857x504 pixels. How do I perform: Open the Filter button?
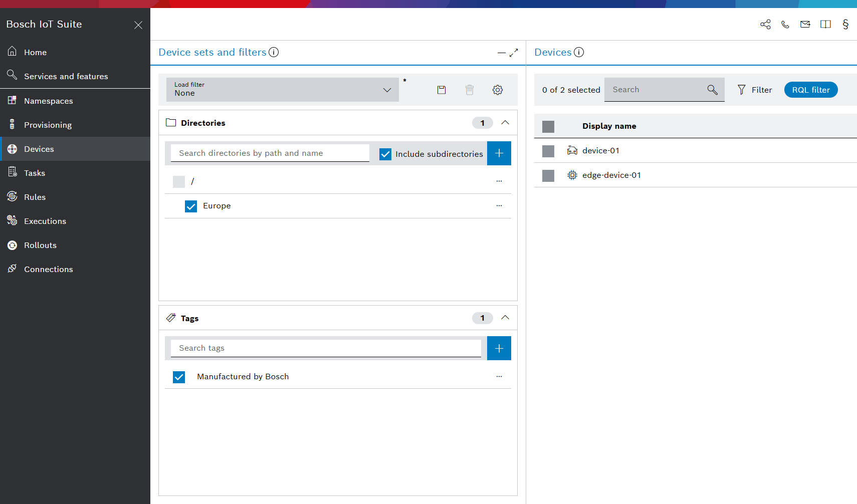coord(754,90)
